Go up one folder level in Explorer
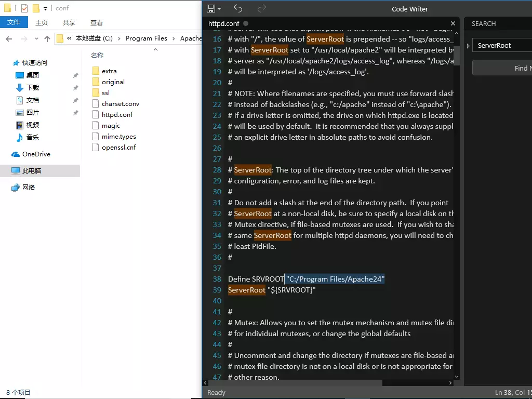 coord(47,38)
